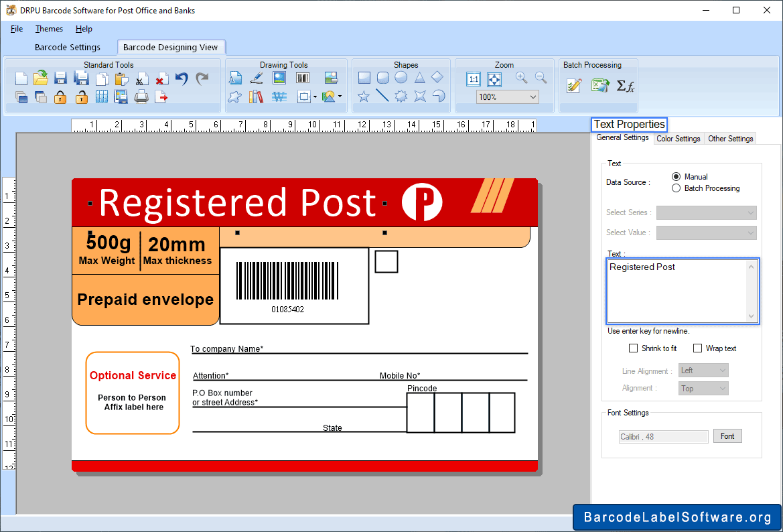Select the Text drawing tool
This screenshot has height=532, width=783.
click(x=235, y=78)
